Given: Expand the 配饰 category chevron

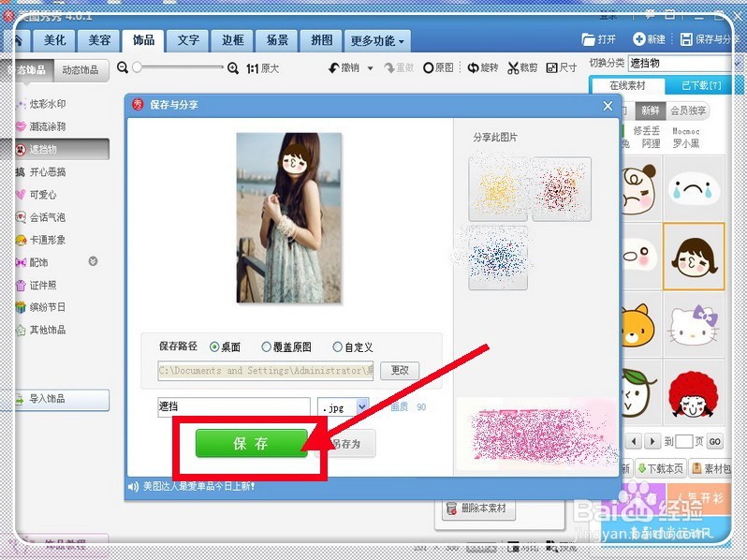Looking at the screenshot, I should pos(94,261).
